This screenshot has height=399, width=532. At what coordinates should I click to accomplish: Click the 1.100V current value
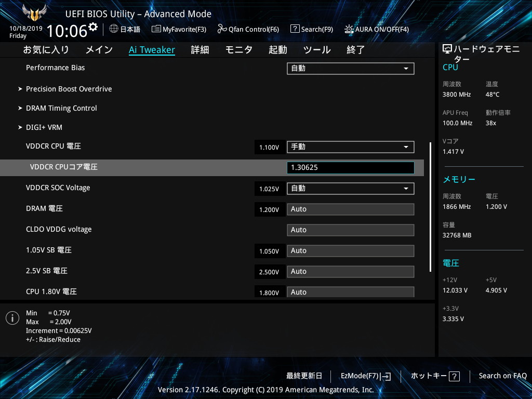(270, 148)
